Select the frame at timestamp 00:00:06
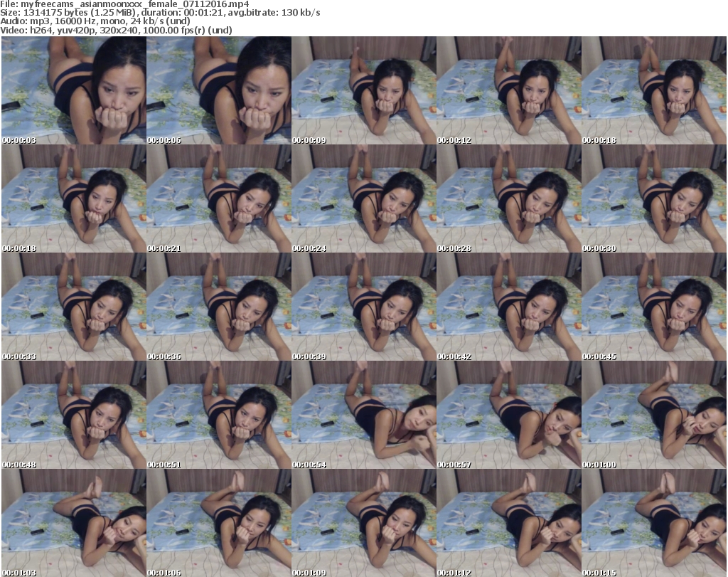 [x=218, y=90]
